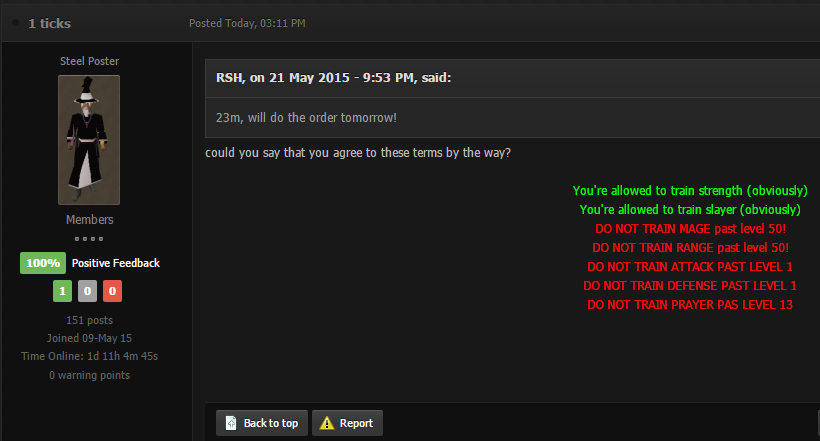
Task: Open the wizard avatar image
Action: (89, 140)
